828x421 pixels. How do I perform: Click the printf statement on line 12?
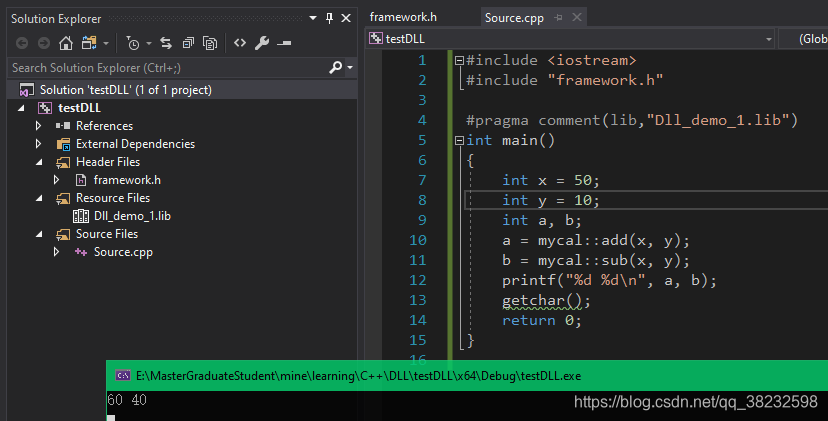coord(609,280)
